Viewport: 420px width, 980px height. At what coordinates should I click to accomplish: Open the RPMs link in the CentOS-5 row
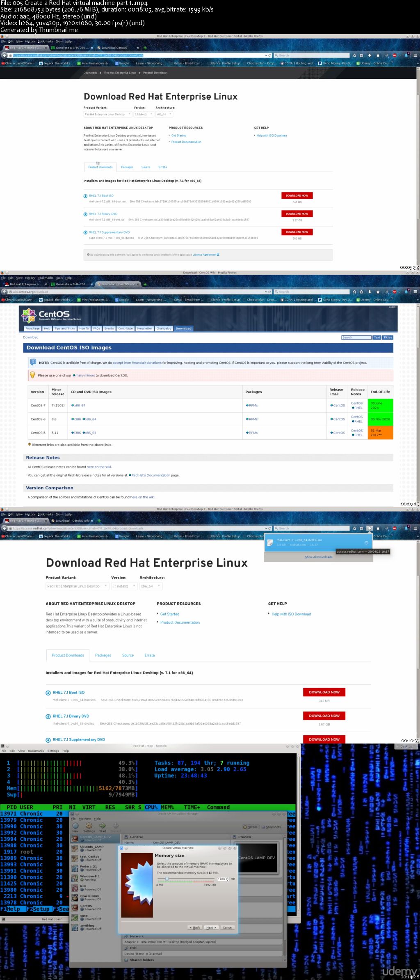253,433
